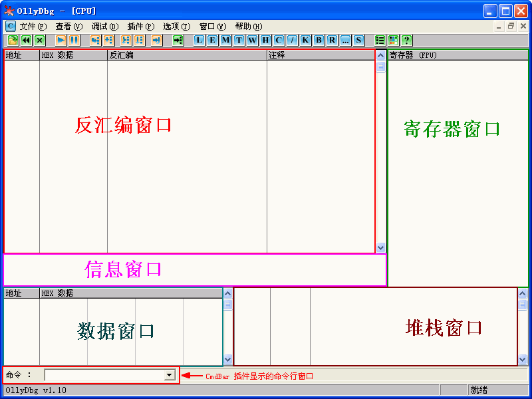Click the Run program play icon
Screen dimensions: 532x399
click(61, 41)
